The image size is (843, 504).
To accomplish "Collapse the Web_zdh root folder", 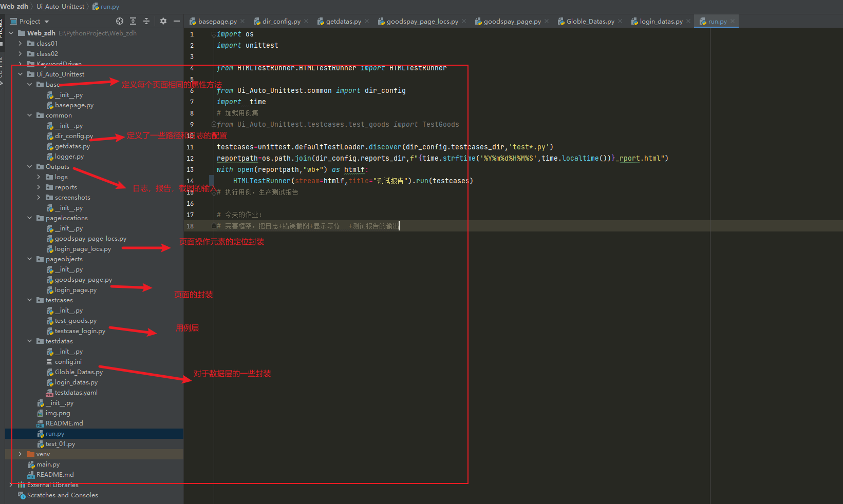I will coord(11,33).
